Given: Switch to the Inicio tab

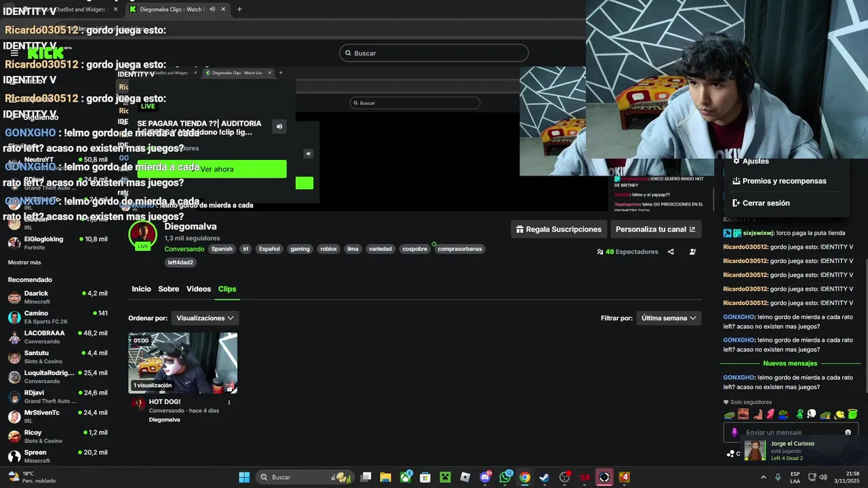Looking at the screenshot, I should click(141, 289).
